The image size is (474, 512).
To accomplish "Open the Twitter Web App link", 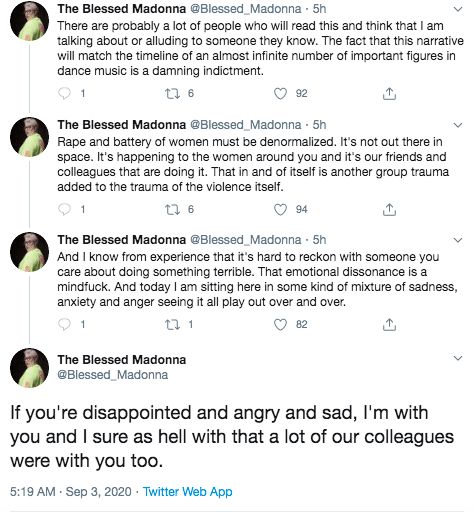I will click(x=188, y=492).
